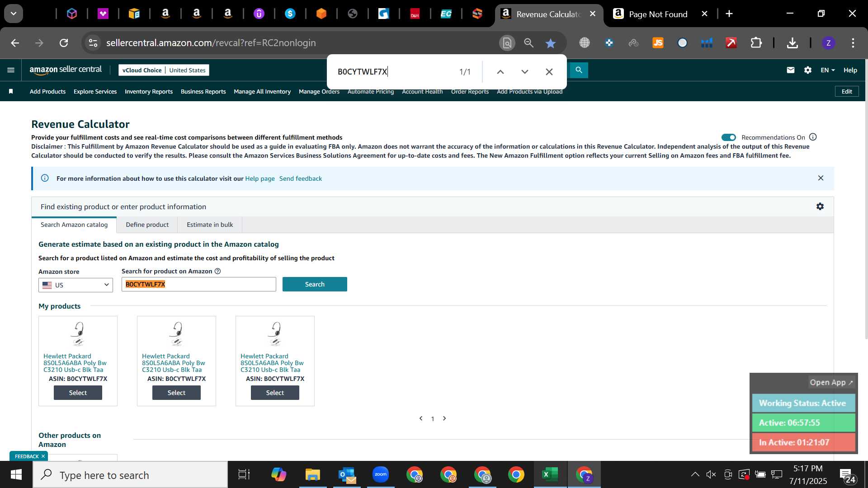
Task: Select the third Hewlett Packard product
Action: pyautogui.click(x=275, y=393)
